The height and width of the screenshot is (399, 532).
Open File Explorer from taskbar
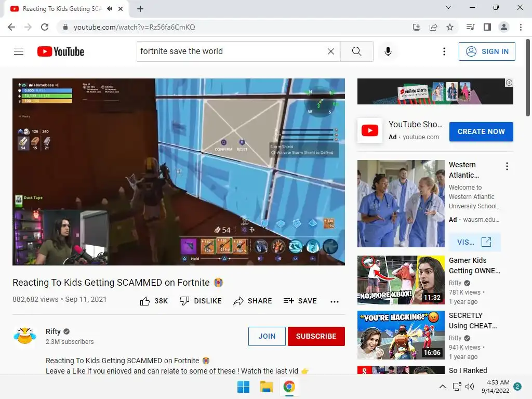(267, 387)
